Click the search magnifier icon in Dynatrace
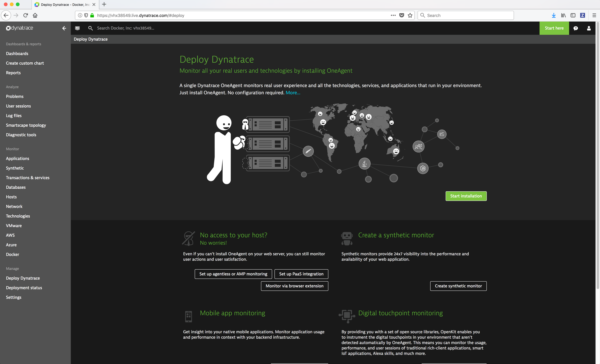Viewport: 600px width, 364px height. point(90,28)
